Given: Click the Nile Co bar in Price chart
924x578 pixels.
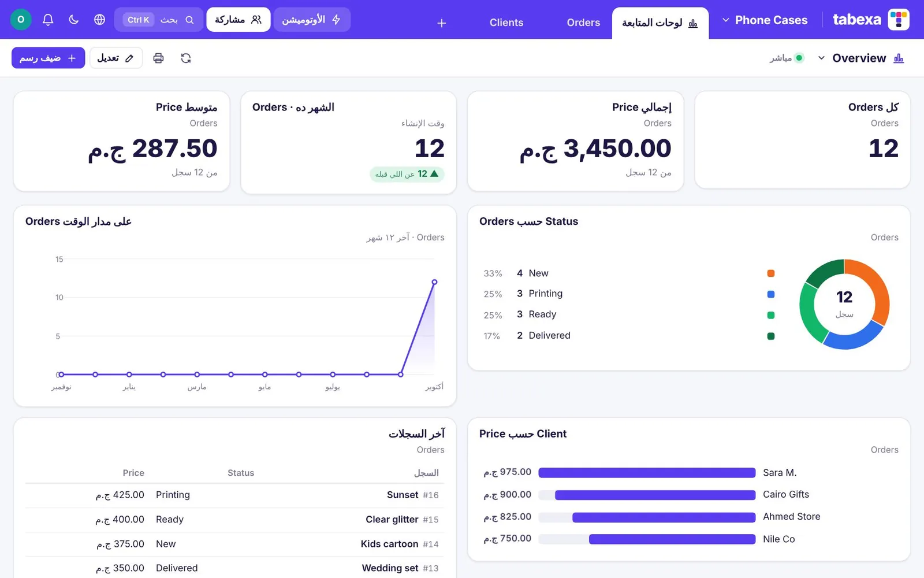Looking at the screenshot, I should 672,539.
